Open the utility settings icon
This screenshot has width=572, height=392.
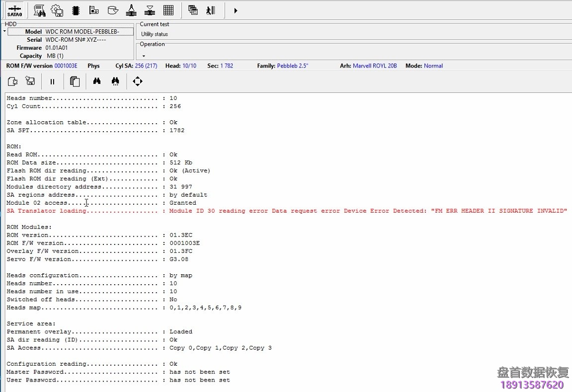(x=57, y=10)
